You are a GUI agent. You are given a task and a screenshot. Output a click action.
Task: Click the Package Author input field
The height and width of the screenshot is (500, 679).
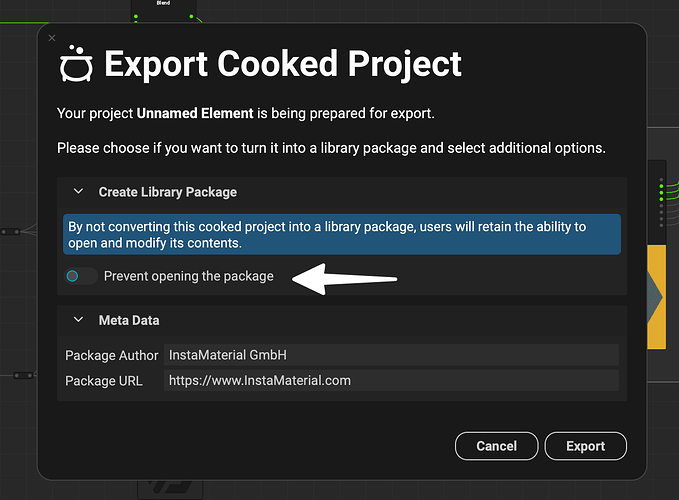391,355
